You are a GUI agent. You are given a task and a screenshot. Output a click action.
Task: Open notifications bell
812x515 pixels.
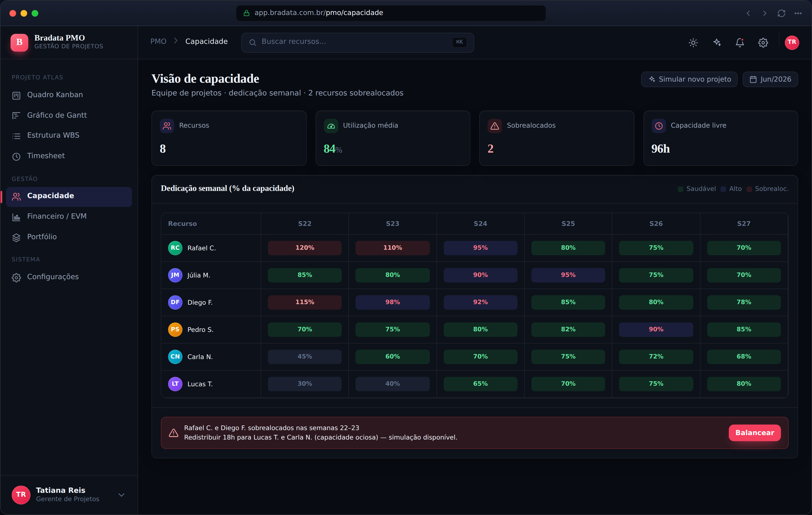pyautogui.click(x=740, y=42)
